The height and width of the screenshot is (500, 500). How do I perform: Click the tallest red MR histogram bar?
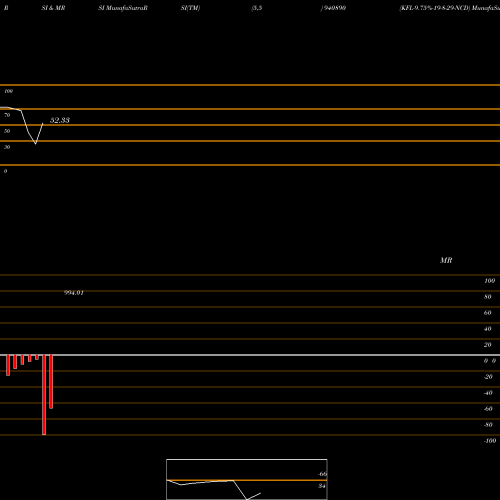(x=44, y=395)
